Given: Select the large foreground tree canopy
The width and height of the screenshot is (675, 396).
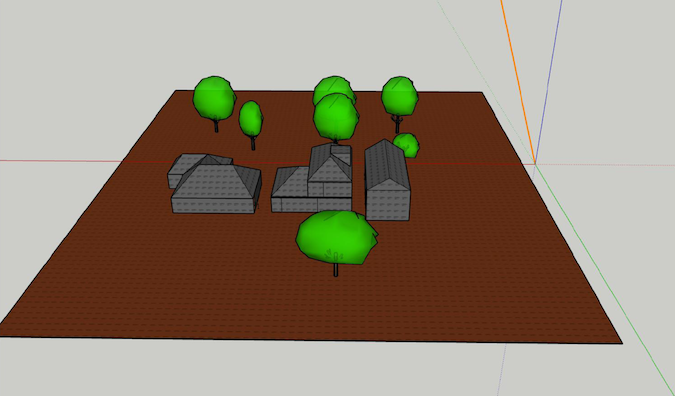Looking at the screenshot, I should [x=337, y=237].
